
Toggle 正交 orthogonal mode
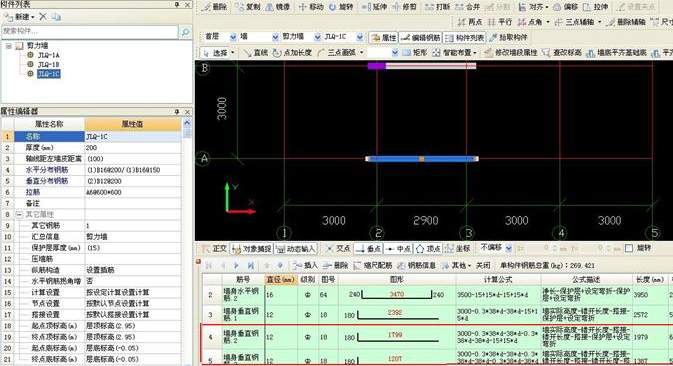[x=214, y=248]
